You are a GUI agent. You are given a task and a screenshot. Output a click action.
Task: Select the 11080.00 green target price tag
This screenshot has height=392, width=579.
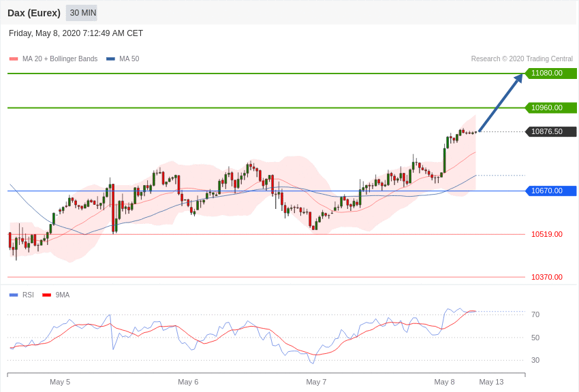pyautogui.click(x=550, y=73)
